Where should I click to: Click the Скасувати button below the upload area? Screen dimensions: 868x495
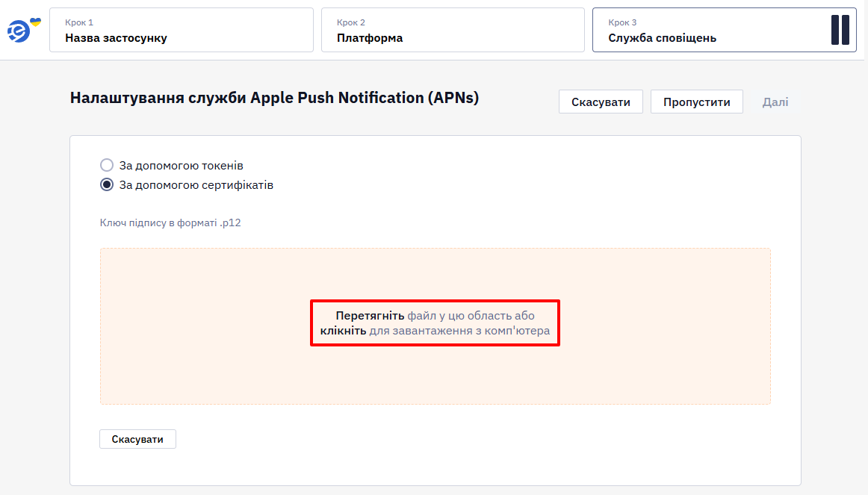[x=138, y=439]
